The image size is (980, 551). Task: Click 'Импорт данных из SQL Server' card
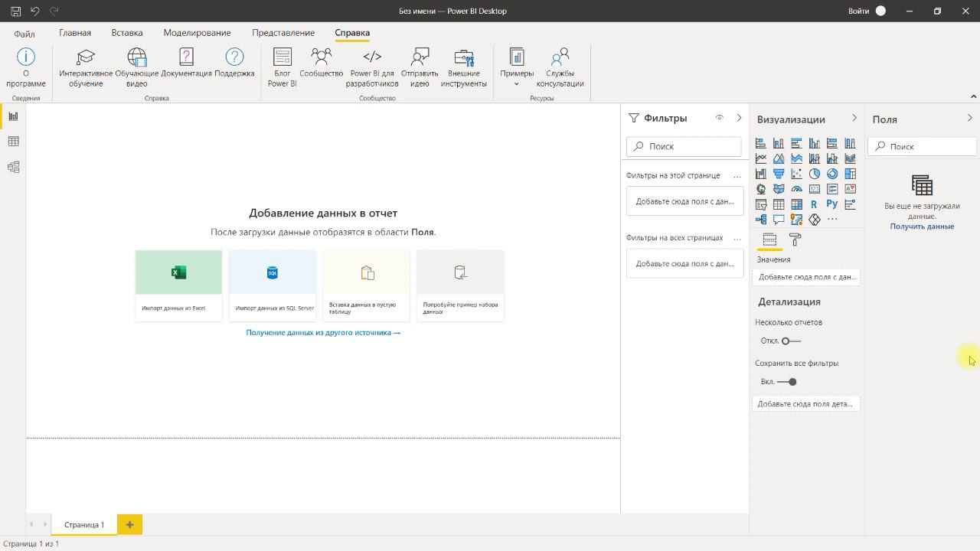(273, 285)
